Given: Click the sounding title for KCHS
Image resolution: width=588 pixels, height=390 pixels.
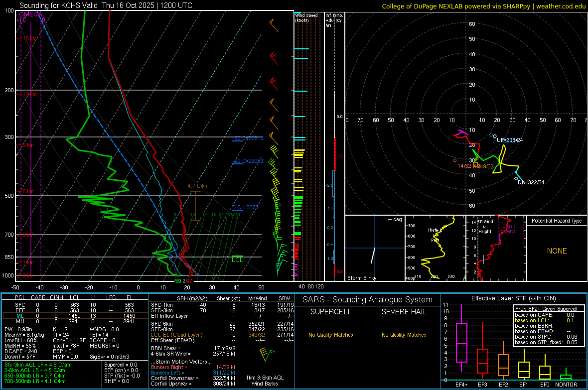Looking at the screenshot, I should [x=106, y=5].
